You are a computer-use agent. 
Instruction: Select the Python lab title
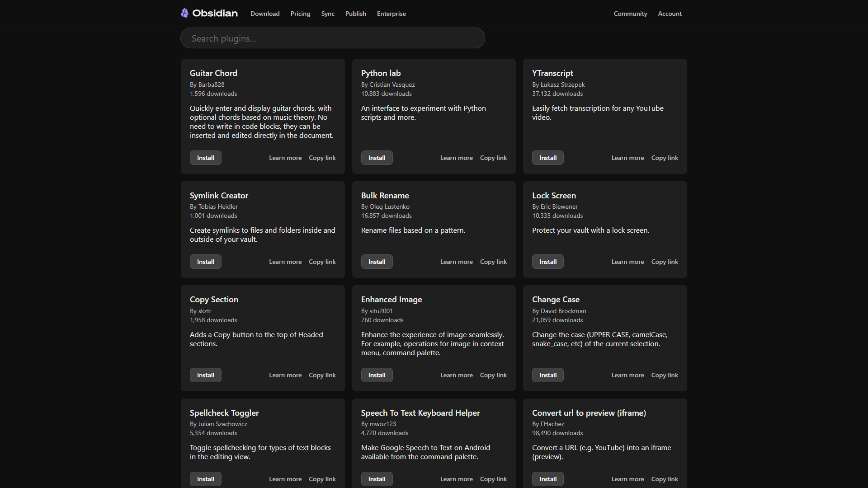tap(381, 73)
